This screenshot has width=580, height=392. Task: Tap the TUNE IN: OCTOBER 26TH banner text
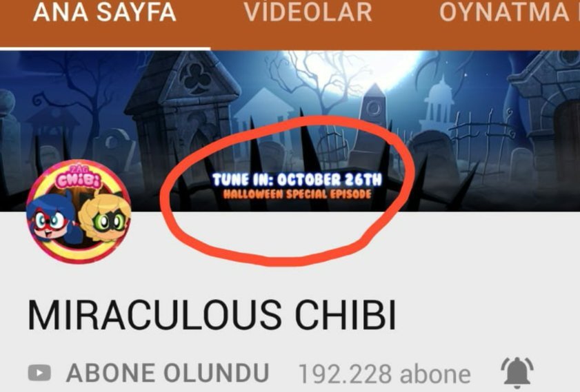(297, 180)
